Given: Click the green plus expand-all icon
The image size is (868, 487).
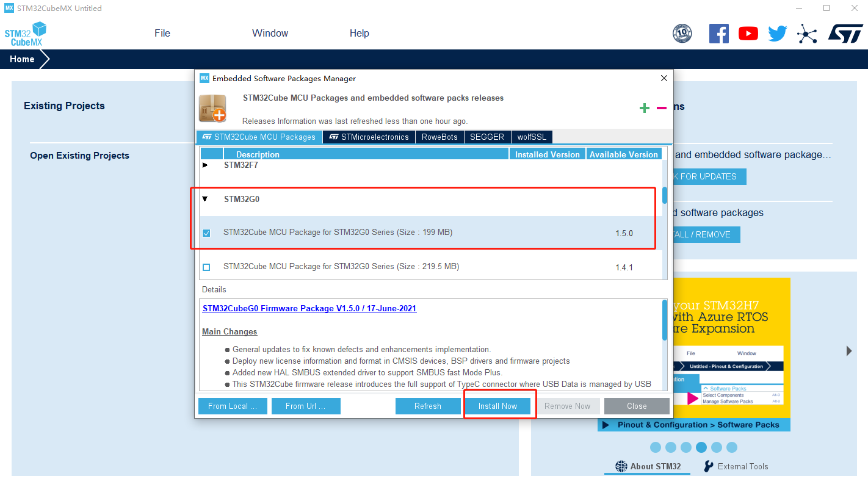Looking at the screenshot, I should coord(645,108).
